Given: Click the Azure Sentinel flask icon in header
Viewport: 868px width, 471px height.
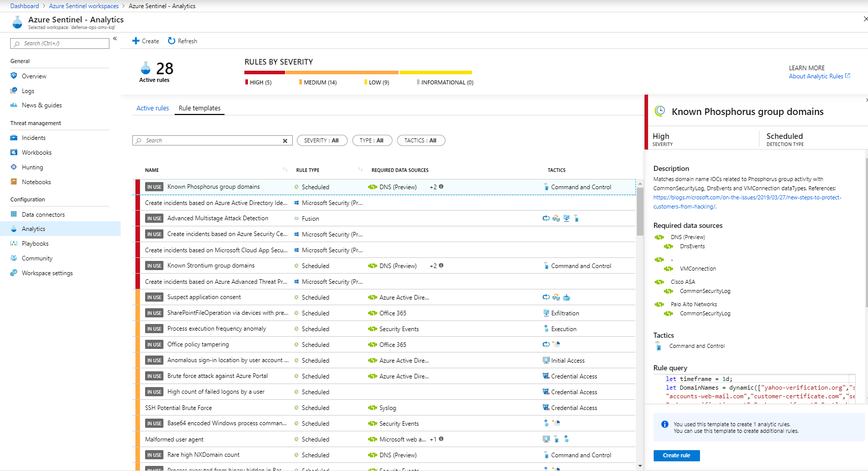Looking at the screenshot, I should [17, 22].
